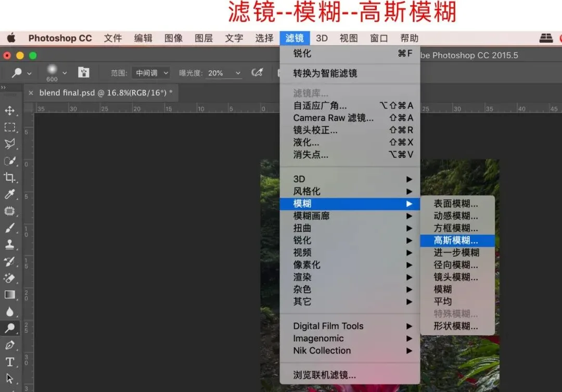Select 液化... in the filter menu
Image resolution: width=562 pixels, height=392 pixels.
click(x=350, y=142)
